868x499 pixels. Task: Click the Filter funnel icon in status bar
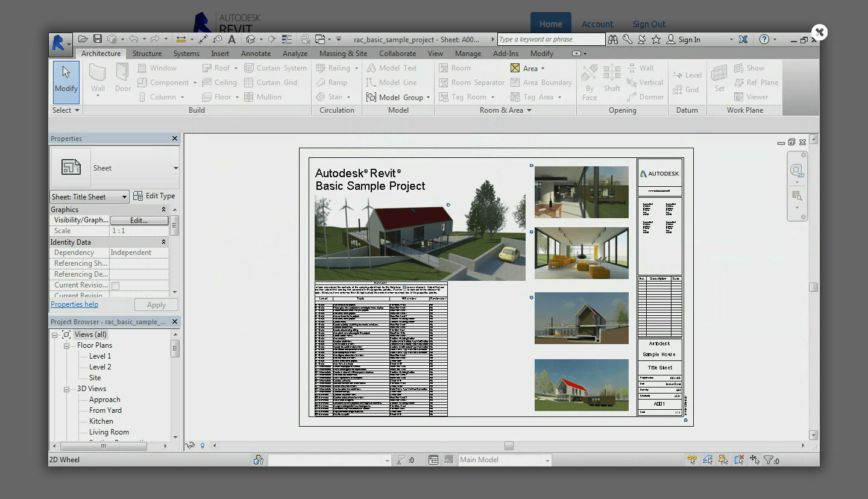(x=769, y=460)
